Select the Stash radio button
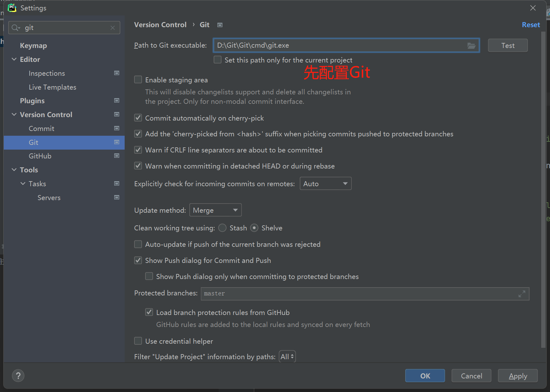550x392 pixels. point(222,228)
